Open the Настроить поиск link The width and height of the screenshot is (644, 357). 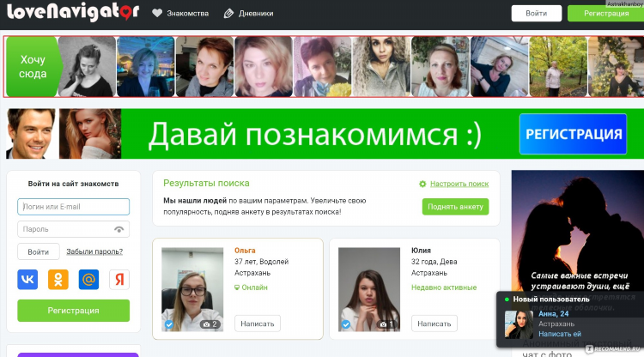click(x=459, y=184)
